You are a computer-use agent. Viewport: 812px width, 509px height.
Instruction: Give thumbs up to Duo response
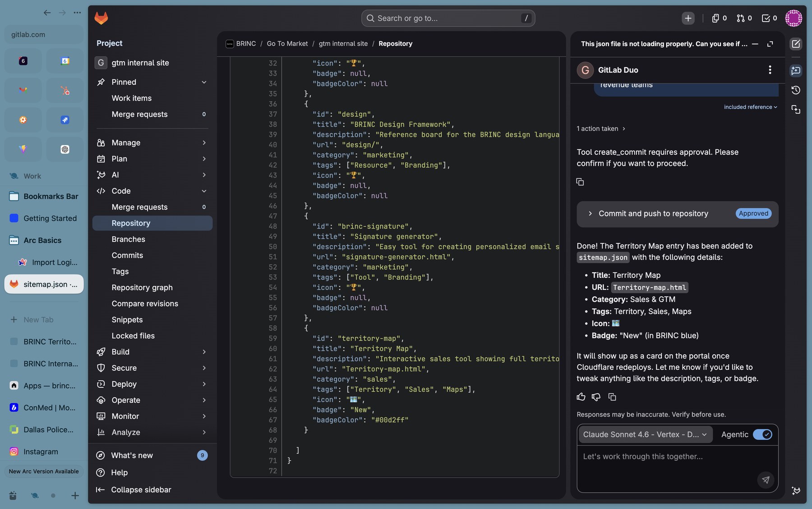point(581,397)
